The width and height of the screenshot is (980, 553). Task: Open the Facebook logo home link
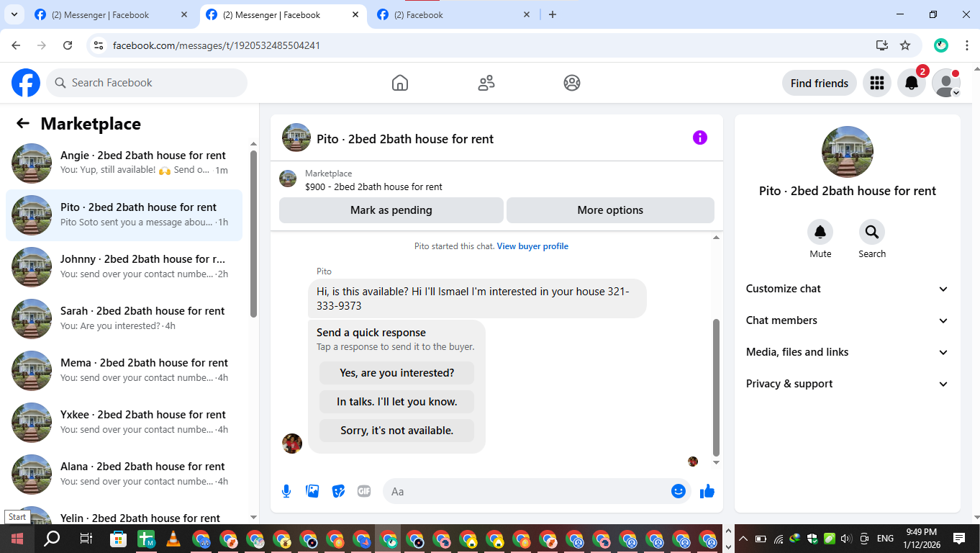click(x=26, y=83)
